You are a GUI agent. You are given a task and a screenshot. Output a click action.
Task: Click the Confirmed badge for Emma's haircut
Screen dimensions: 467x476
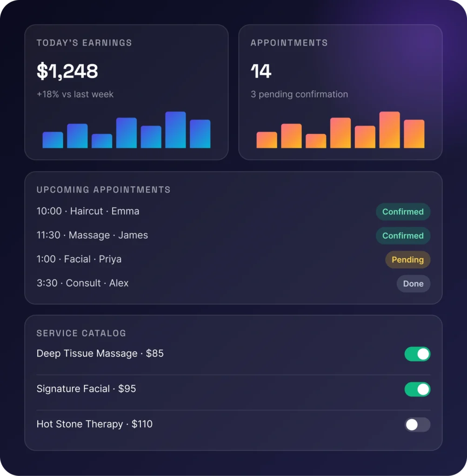point(403,212)
